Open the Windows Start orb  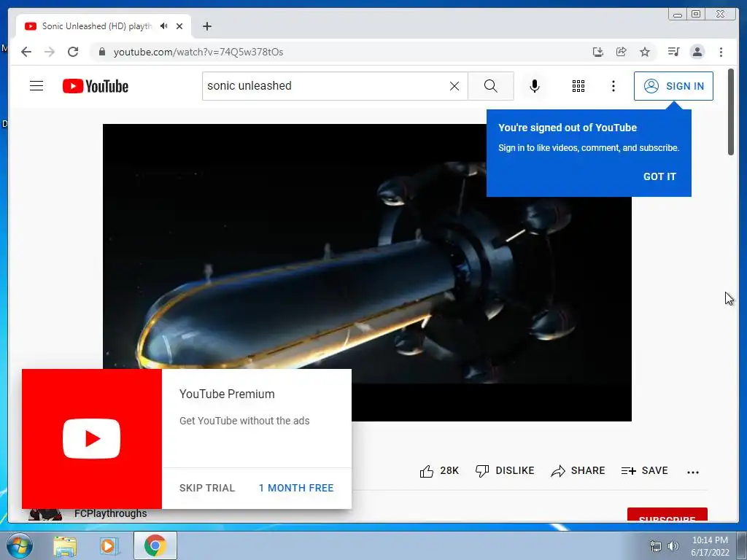pyautogui.click(x=20, y=545)
